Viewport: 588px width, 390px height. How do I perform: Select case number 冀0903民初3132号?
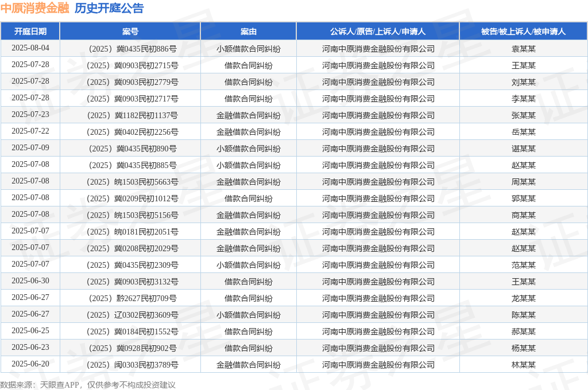[x=133, y=282]
